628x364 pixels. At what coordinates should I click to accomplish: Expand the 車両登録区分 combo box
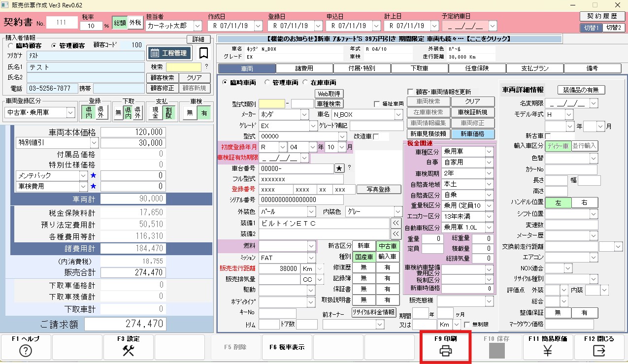click(70, 112)
